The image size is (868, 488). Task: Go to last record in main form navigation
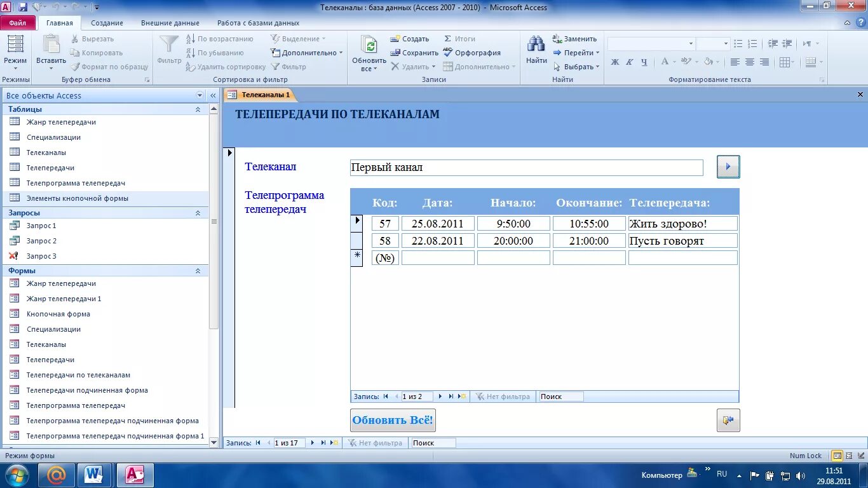pos(323,443)
